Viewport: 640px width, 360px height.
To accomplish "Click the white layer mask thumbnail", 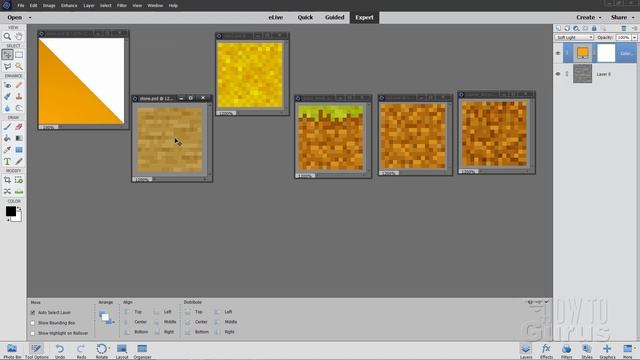I will click(x=606, y=53).
